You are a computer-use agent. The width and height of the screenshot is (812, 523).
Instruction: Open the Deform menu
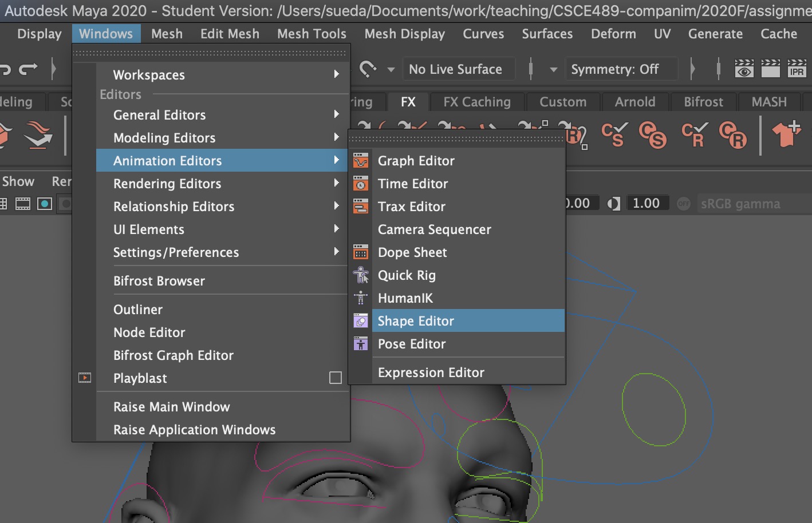tap(613, 34)
